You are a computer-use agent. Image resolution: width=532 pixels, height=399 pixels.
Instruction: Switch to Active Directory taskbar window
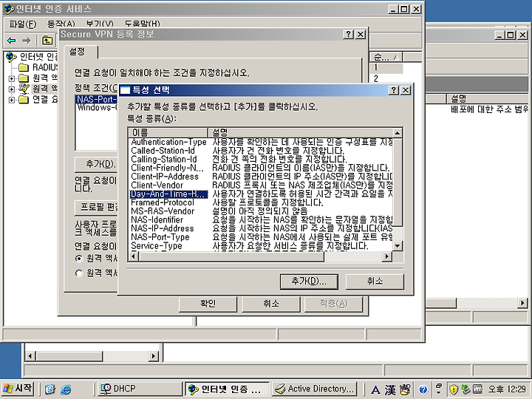(x=315, y=389)
